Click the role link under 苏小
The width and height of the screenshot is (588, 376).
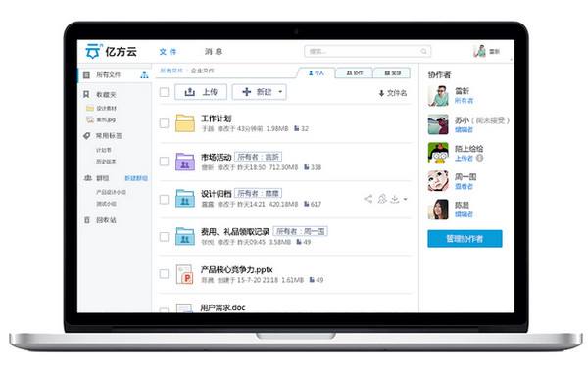[x=464, y=129]
